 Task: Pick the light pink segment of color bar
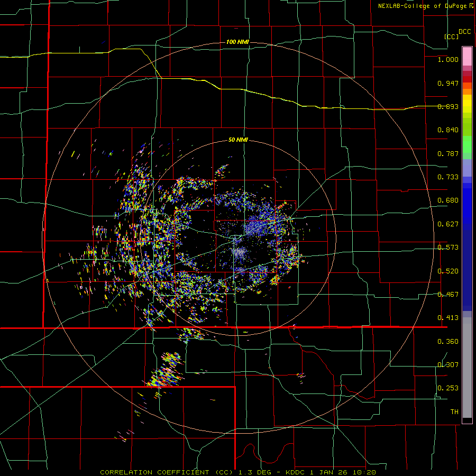[x=467, y=56]
